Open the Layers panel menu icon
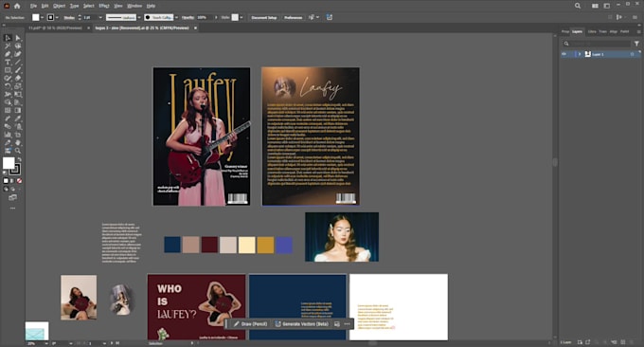The image size is (644, 347). click(x=638, y=31)
